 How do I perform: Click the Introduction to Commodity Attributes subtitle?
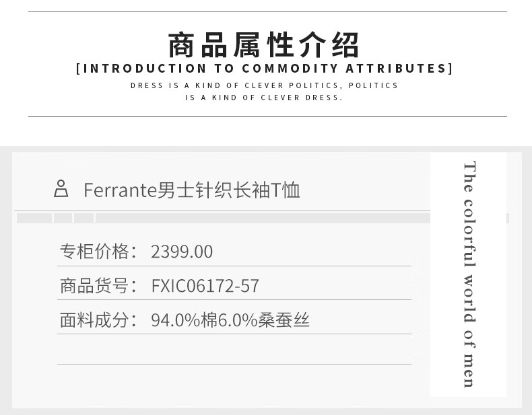coord(264,69)
